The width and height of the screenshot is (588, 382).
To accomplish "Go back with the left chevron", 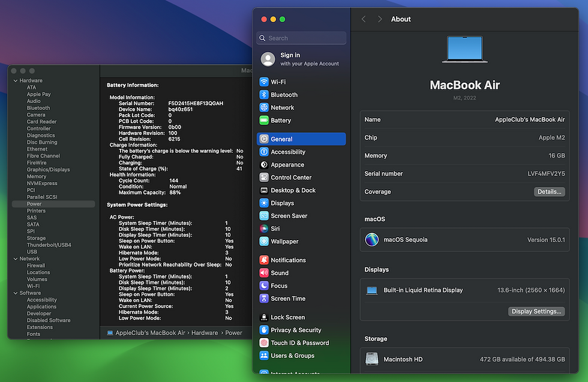I will pyautogui.click(x=364, y=19).
